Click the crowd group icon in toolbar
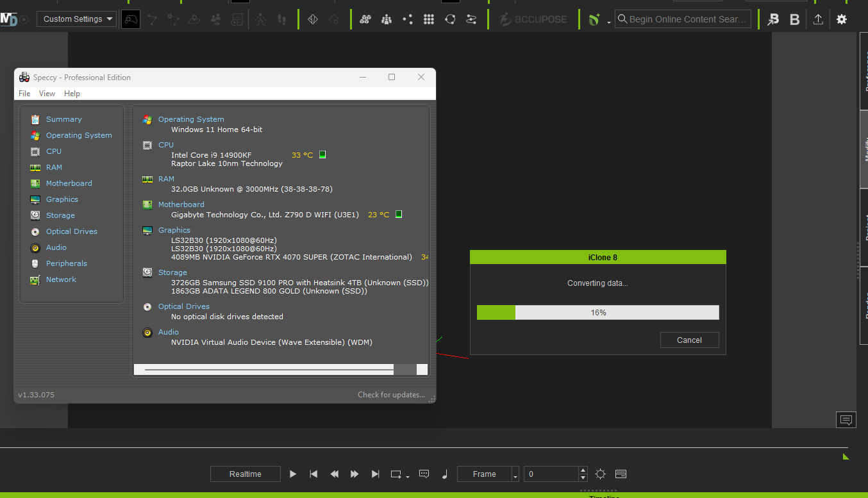 click(386, 19)
